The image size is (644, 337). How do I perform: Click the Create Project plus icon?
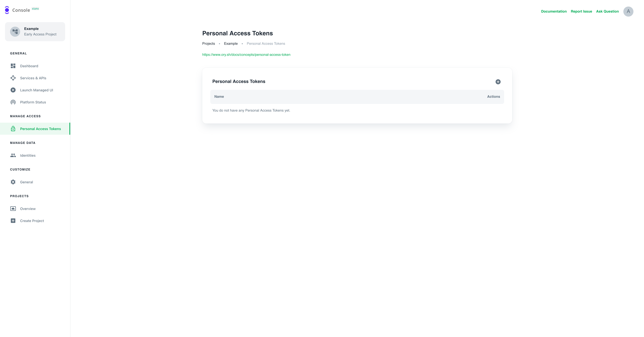(x=13, y=221)
